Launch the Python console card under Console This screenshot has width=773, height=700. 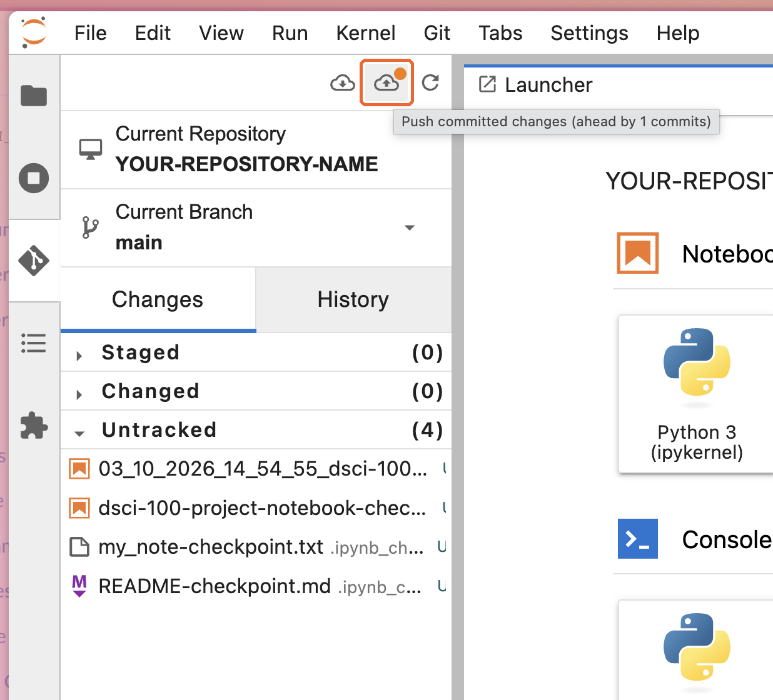point(696,650)
